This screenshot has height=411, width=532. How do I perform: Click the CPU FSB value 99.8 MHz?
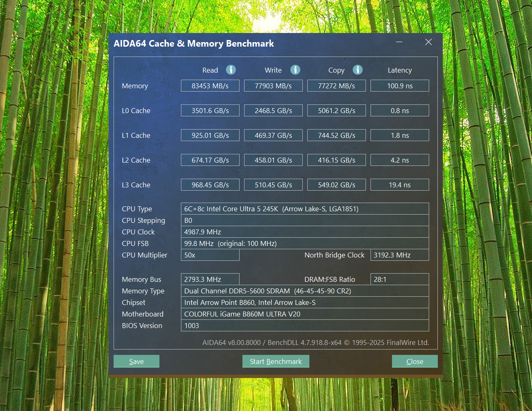coord(305,243)
